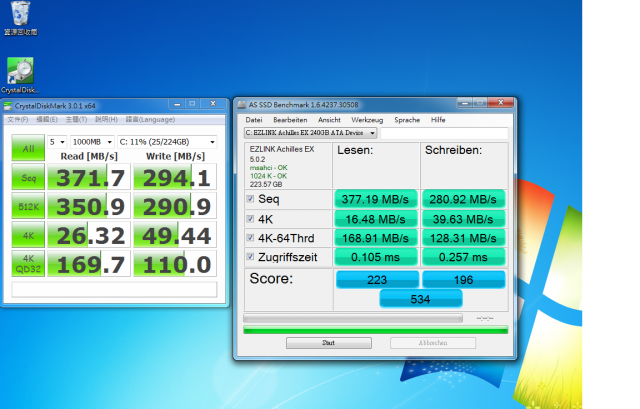
Task: Click the empty status box in CrystalDiskMark
Action: tap(114, 289)
